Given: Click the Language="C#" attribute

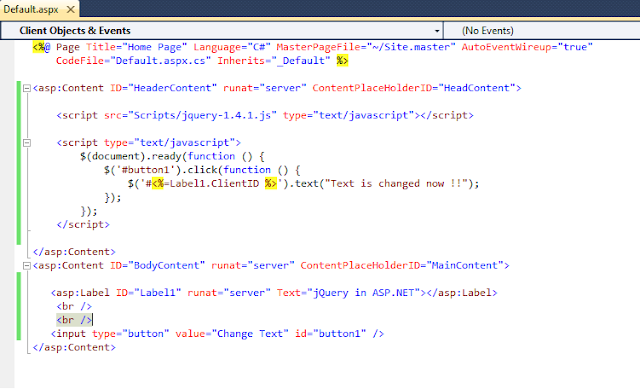Looking at the screenshot, I should pyautogui.click(x=232, y=47).
